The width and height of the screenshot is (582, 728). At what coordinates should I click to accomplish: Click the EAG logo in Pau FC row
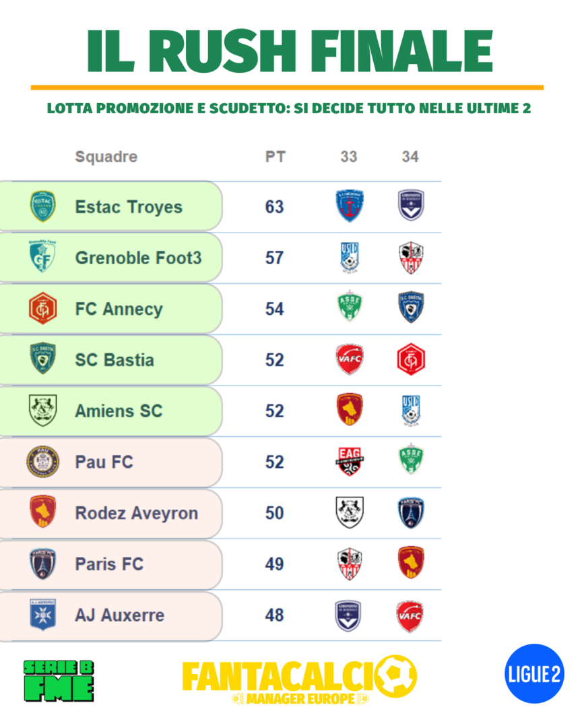349,462
